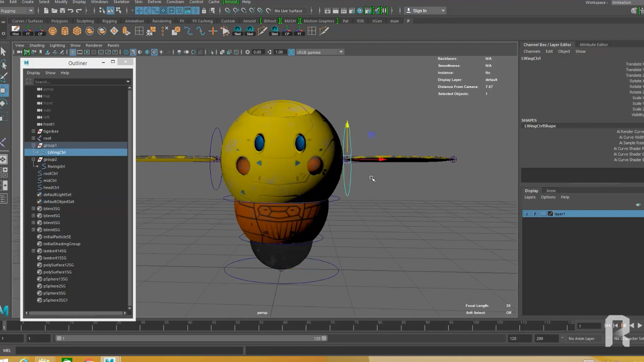
Task: Toggle layer1 playback P box
Action: pos(535,214)
